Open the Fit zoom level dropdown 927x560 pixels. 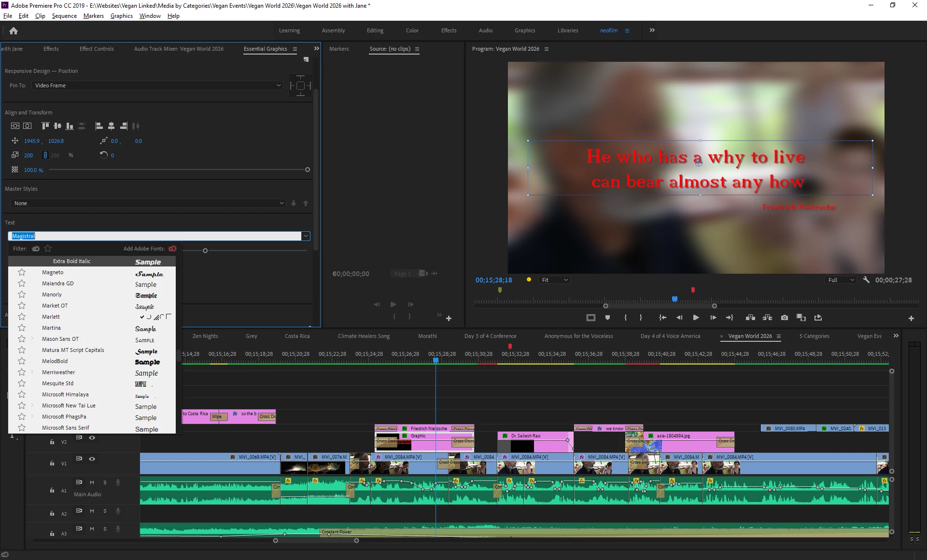coord(555,280)
